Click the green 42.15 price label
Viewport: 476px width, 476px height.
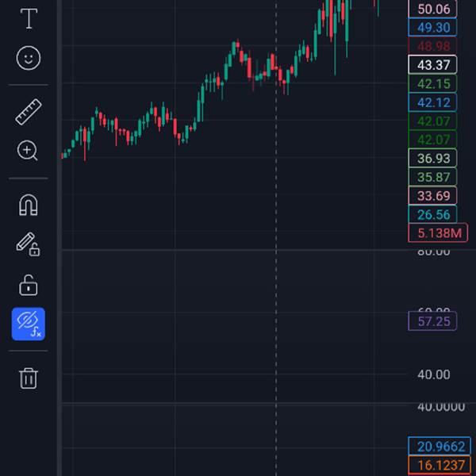[432, 83]
